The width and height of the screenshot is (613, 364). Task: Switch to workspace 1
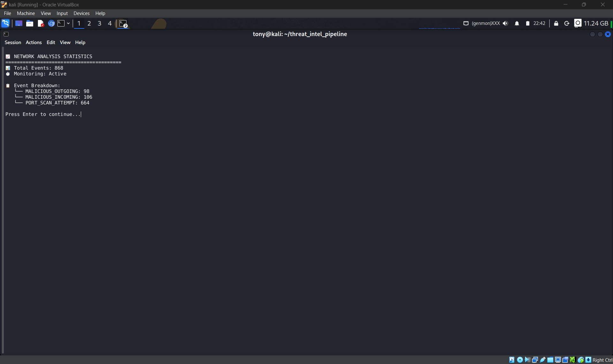(x=79, y=23)
